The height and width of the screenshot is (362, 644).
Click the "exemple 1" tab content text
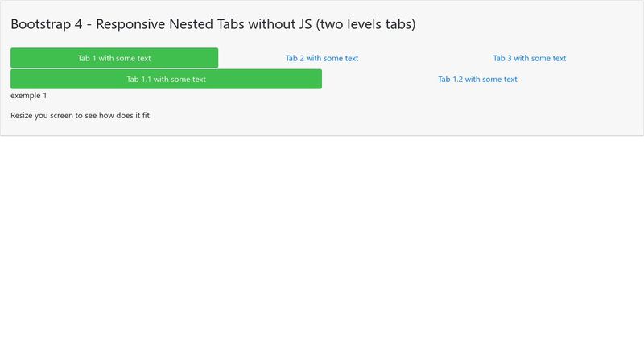point(29,96)
